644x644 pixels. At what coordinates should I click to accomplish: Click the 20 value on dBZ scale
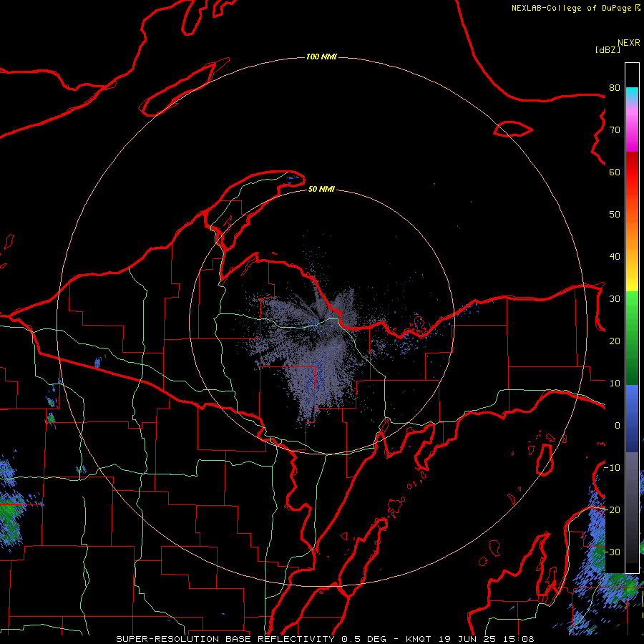pyautogui.click(x=615, y=341)
